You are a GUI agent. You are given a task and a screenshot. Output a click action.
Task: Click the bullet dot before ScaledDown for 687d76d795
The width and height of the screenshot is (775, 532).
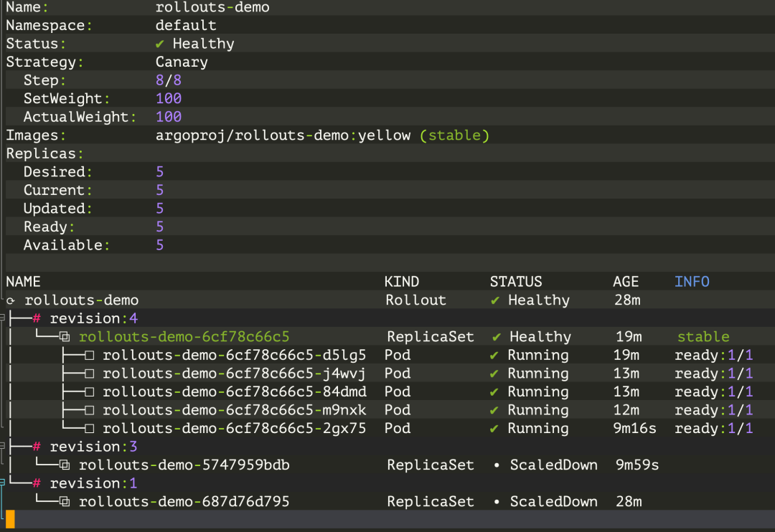(497, 501)
